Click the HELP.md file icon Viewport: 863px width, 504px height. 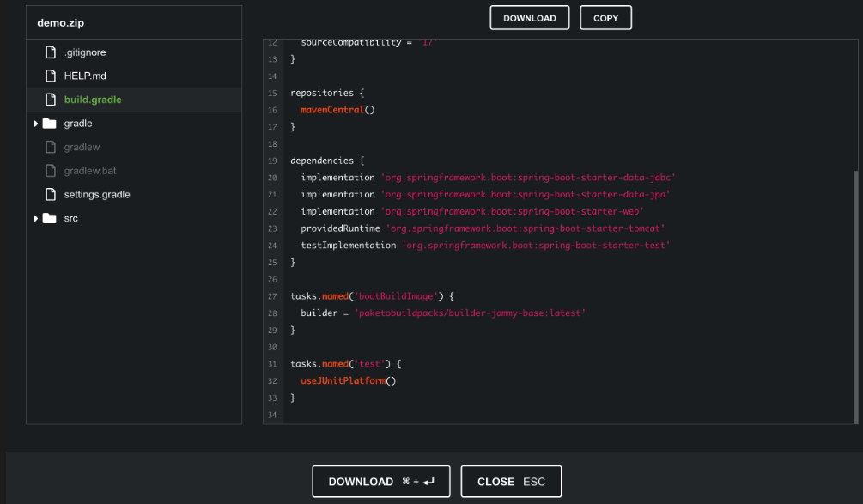51,76
